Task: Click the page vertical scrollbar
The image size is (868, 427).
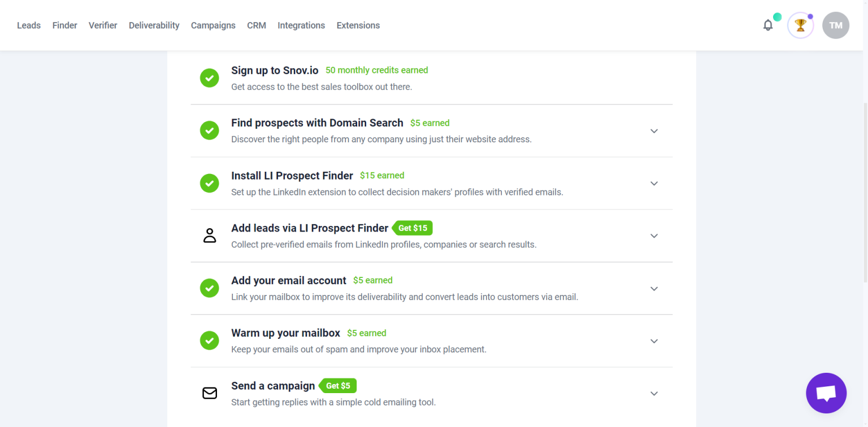Action: tap(865, 192)
